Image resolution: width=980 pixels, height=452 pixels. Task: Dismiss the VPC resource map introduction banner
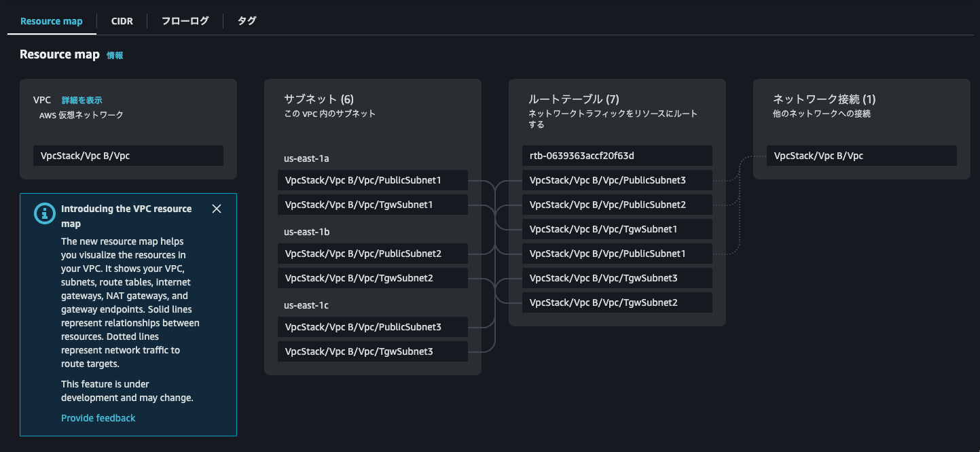pyautogui.click(x=216, y=209)
